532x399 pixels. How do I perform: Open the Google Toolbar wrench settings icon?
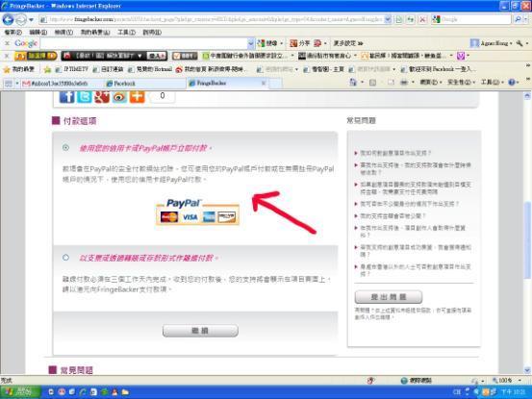tap(519, 43)
